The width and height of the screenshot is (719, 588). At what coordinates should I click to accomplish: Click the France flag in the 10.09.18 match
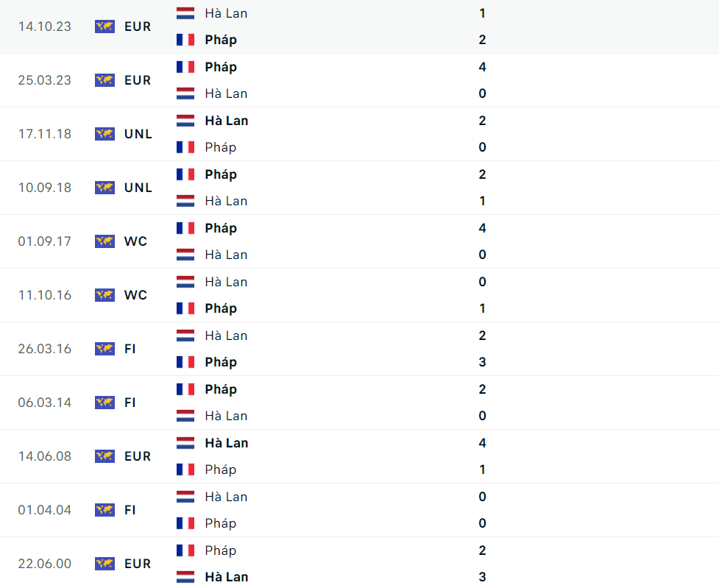point(185,174)
